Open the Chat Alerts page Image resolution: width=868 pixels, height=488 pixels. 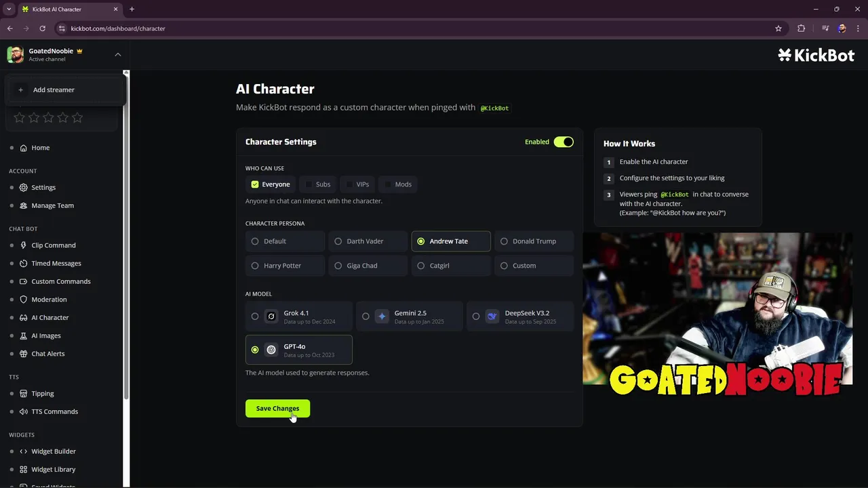click(48, 354)
